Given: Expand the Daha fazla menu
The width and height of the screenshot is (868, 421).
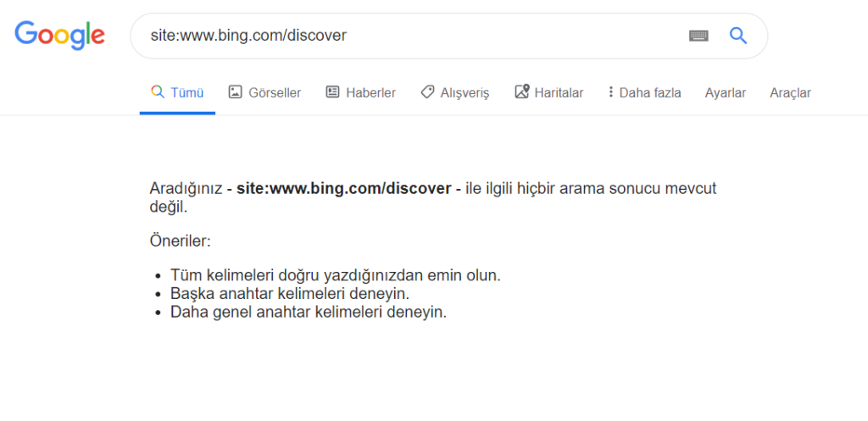Looking at the screenshot, I should coord(644,93).
